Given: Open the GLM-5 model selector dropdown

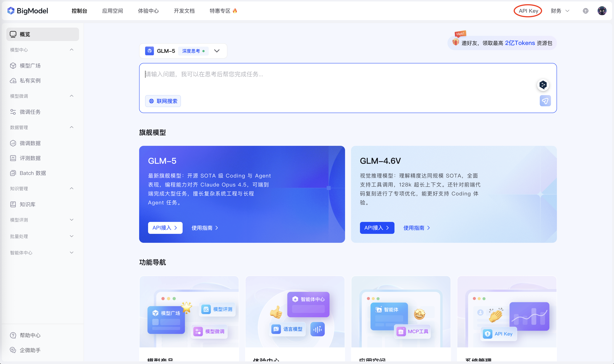Looking at the screenshot, I should pyautogui.click(x=217, y=51).
